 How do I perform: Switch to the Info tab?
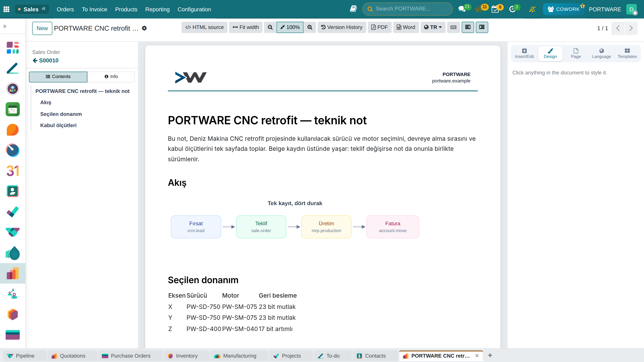[x=111, y=77]
